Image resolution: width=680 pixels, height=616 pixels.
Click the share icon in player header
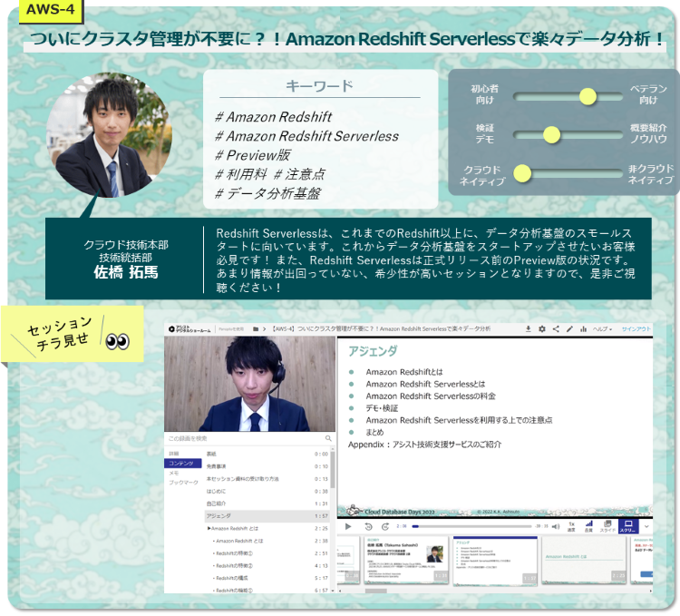(x=556, y=328)
